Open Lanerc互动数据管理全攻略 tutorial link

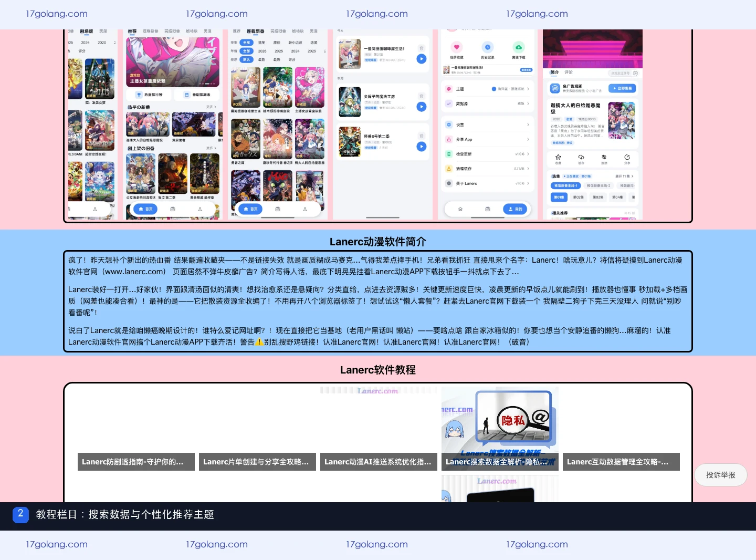pos(621,462)
